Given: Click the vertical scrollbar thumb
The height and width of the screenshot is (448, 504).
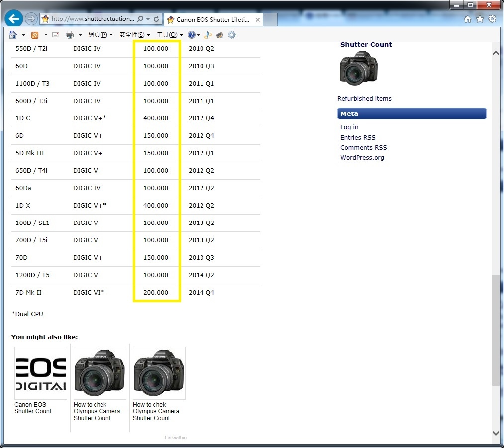Looking at the screenshot, I should coord(496,330).
